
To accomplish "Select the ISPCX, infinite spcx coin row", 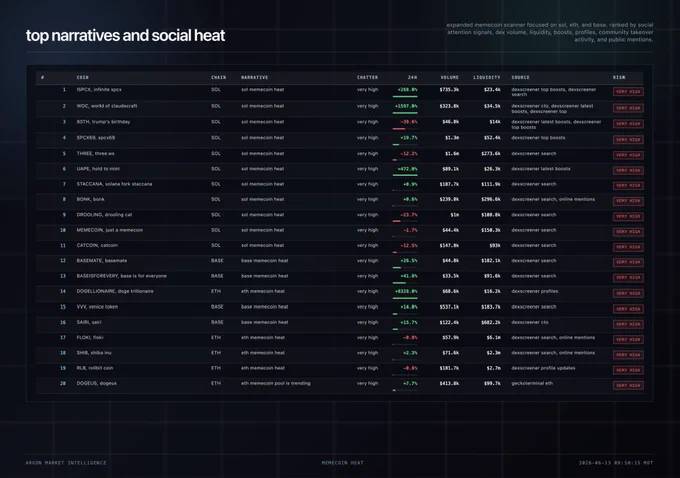I will (340, 92).
